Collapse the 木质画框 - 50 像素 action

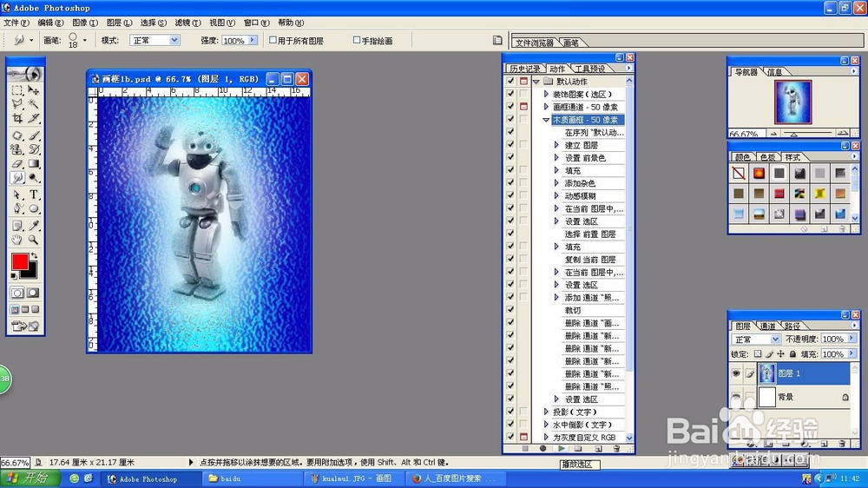click(x=546, y=120)
